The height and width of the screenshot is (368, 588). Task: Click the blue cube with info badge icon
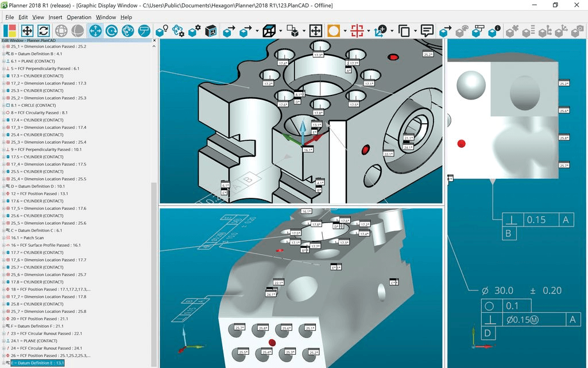[494, 30]
